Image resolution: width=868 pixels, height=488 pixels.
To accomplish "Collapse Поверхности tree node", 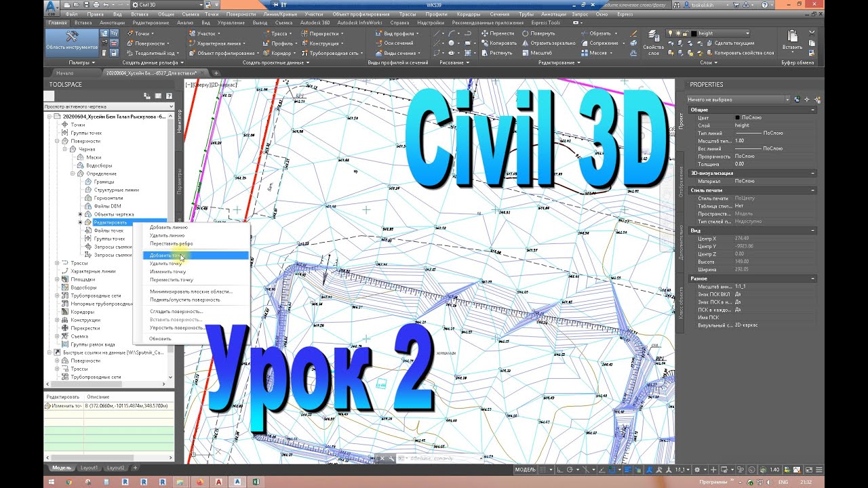I will click(56, 141).
